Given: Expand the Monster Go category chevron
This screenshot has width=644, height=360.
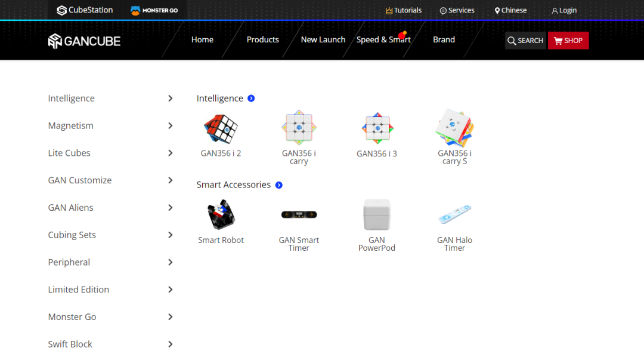Looking at the screenshot, I should (171, 317).
